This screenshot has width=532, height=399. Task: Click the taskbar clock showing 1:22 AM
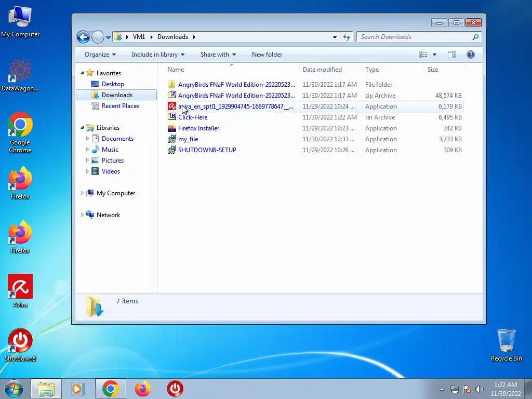(x=506, y=389)
